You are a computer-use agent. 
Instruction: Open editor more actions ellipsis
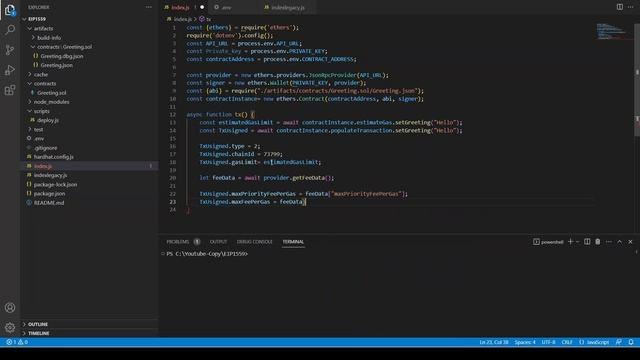[631, 7]
